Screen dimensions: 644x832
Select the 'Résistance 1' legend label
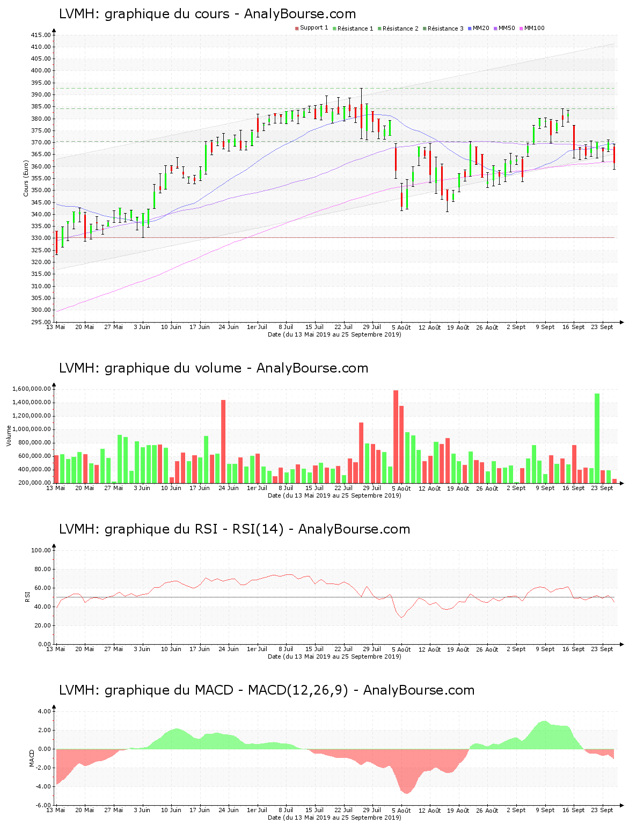click(x=355, y=28)
